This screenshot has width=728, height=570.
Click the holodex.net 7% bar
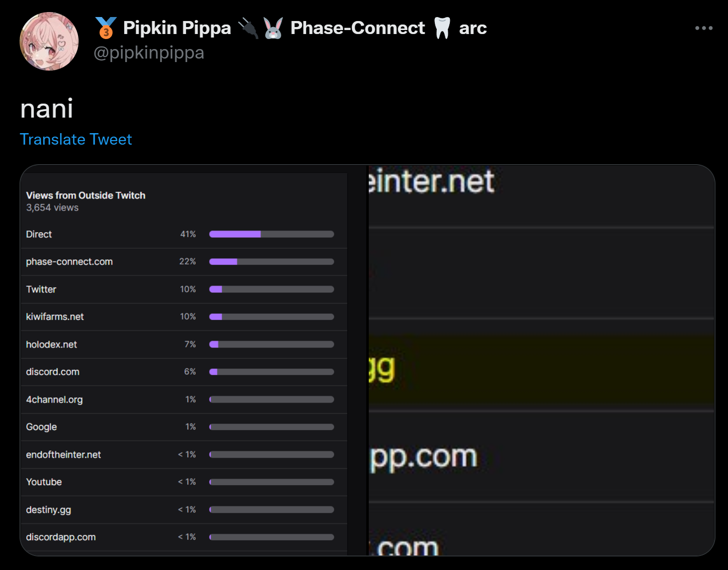click(x=271, y=344)
